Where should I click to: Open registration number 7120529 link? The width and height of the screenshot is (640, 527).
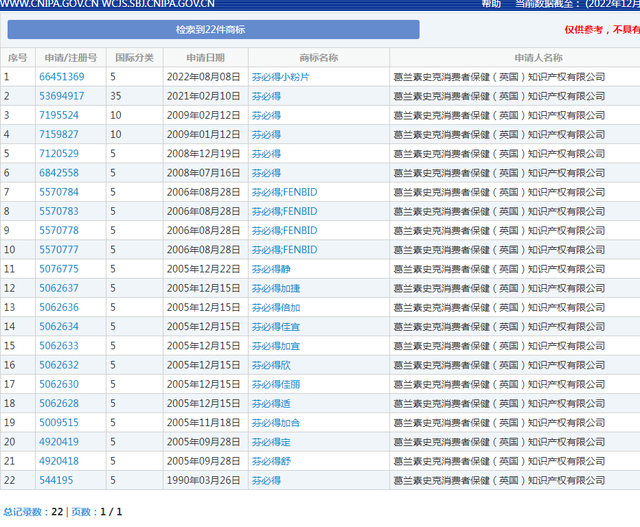point(59,153)
